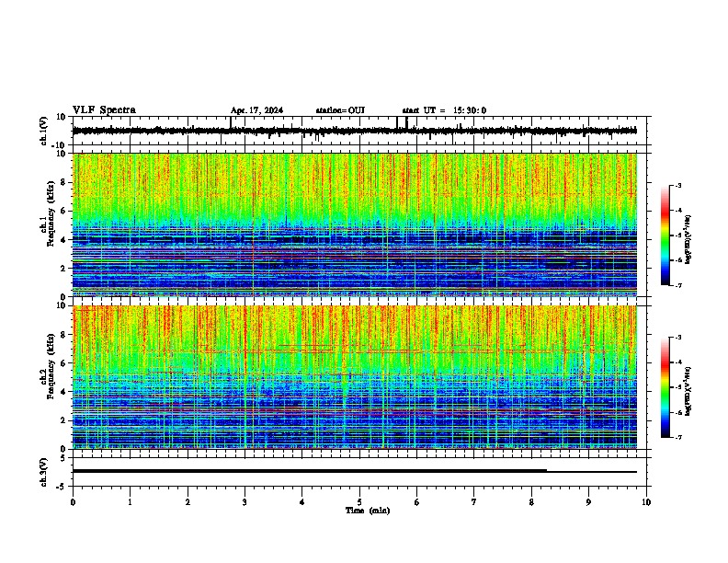
Task: Click inside the ch.1 voltage waveform panel
Action: (361, 131)
